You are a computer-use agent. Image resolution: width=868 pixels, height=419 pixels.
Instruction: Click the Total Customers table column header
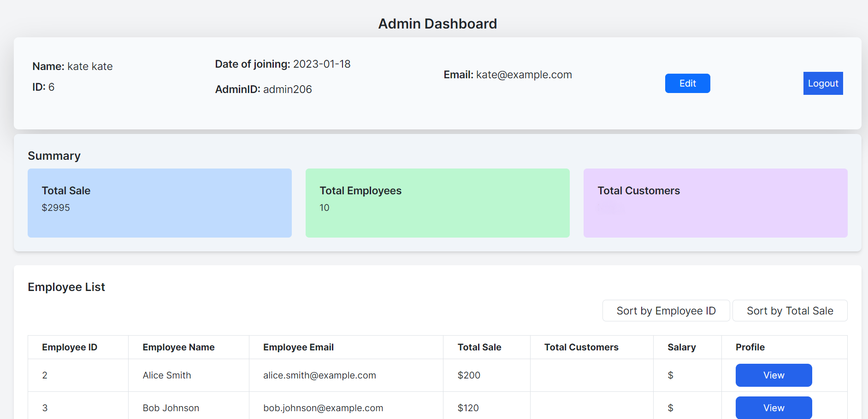click(581, 347)
